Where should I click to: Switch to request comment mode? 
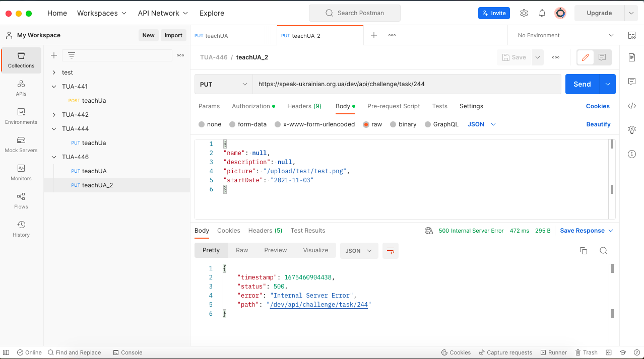coord(602,57)
